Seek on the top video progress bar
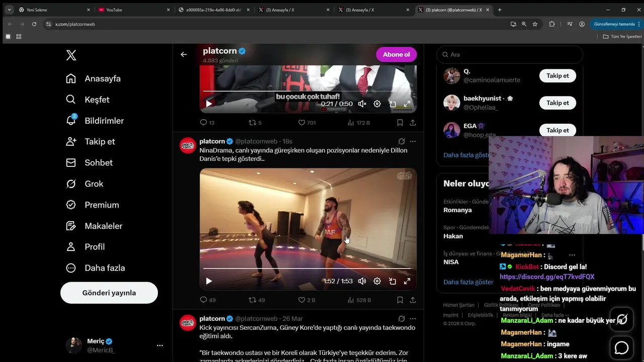 [308, 91]
